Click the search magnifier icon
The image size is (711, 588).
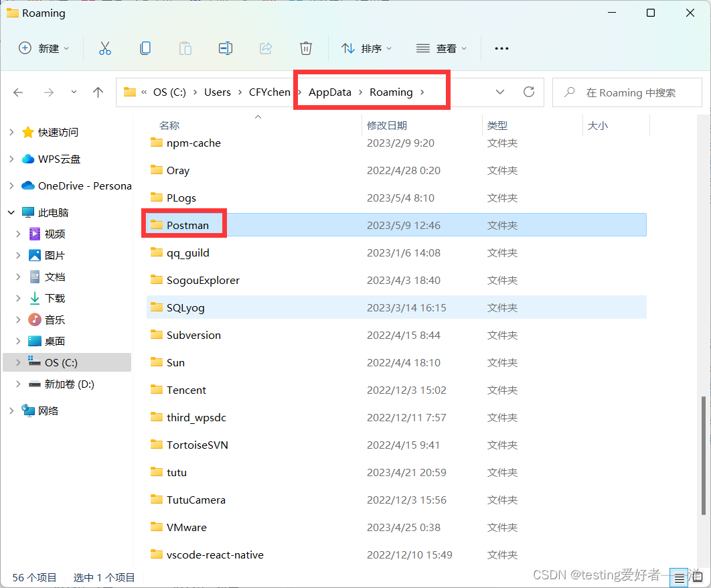pyautogui.click(x=570, y=92)
